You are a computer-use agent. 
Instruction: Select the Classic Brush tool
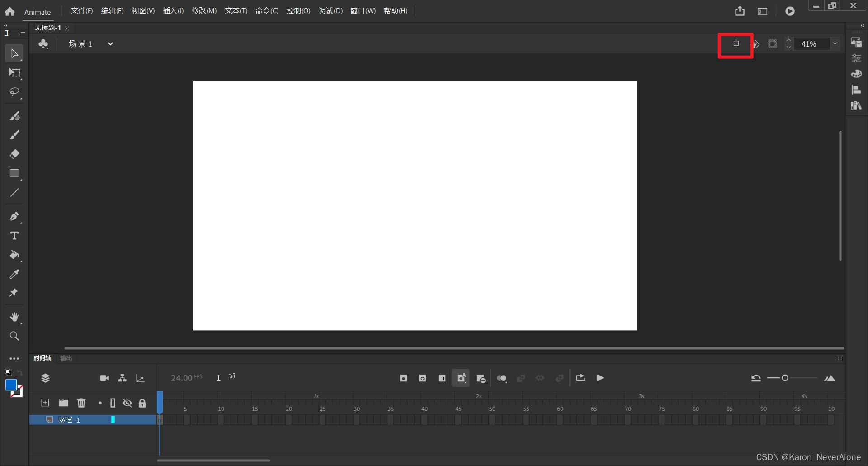[14, 135]
